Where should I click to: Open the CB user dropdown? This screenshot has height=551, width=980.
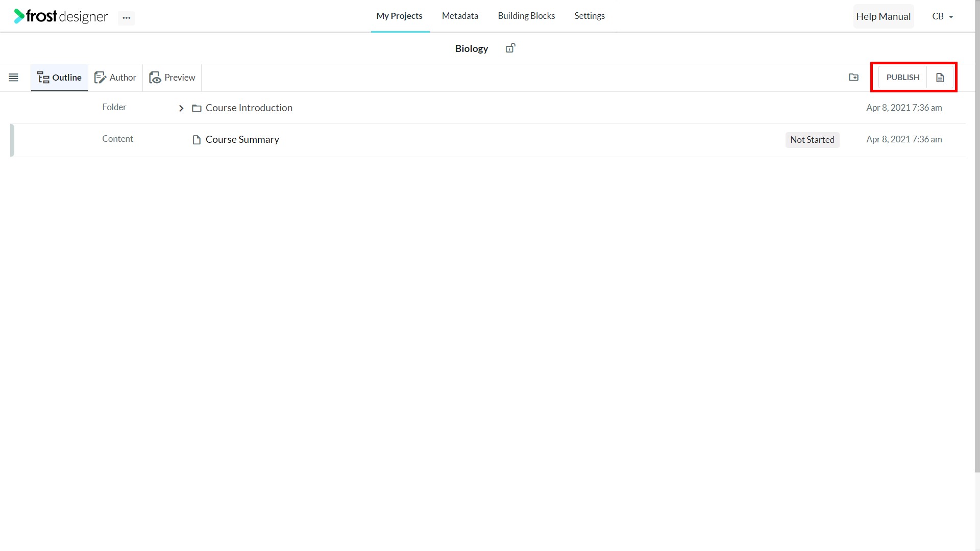tap(943, 16)
